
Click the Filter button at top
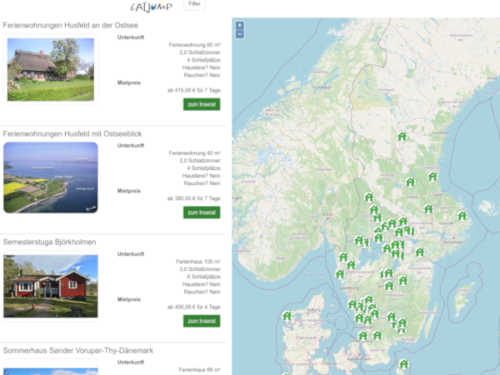[194, 4]
